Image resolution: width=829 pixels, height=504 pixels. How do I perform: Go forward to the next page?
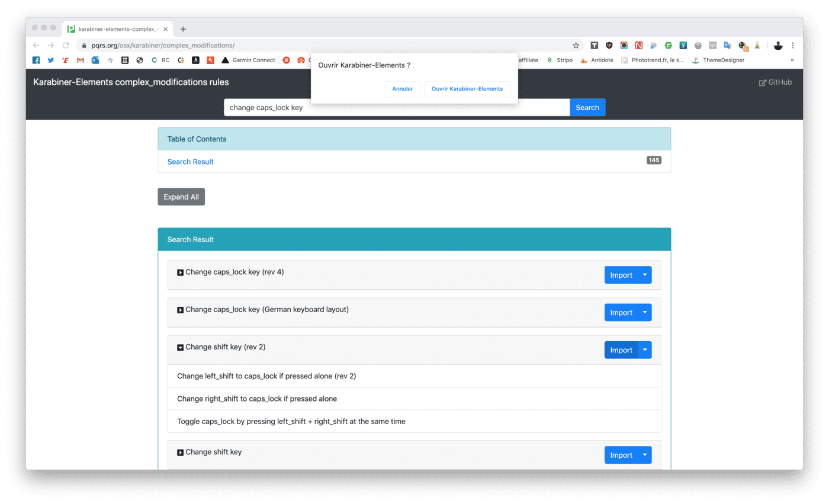coord(51,45)
